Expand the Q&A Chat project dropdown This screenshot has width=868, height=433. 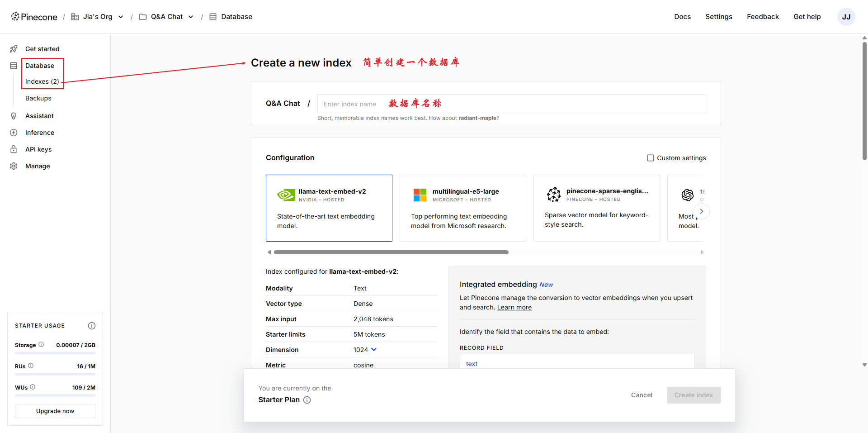(191, 17)
